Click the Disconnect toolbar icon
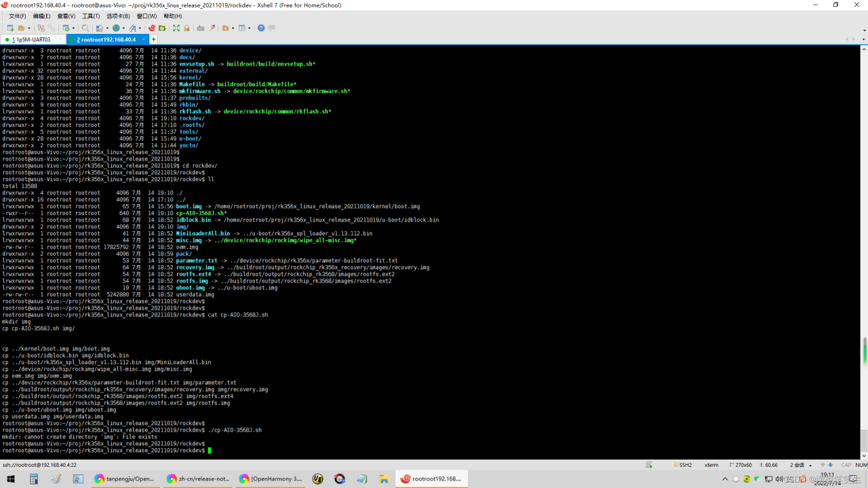Image resolution: width=868 pixels, height=488 pixels. point(41,28)
